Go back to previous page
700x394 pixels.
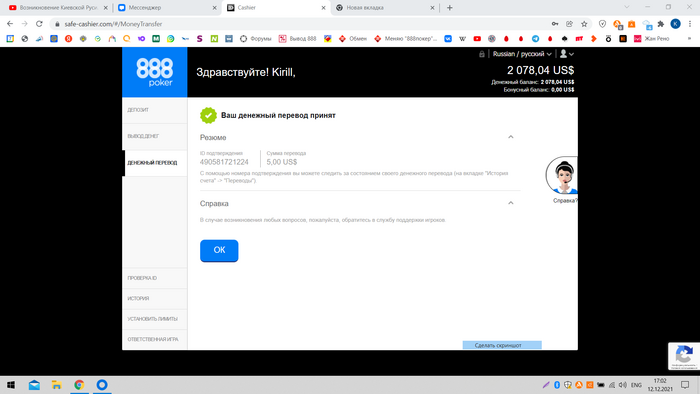point(10,24)
